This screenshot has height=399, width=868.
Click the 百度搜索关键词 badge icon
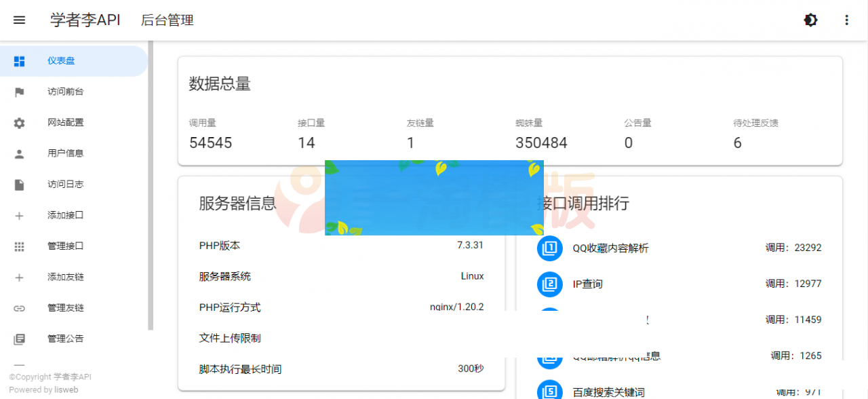pyautogui.click(x=549, y=389)
